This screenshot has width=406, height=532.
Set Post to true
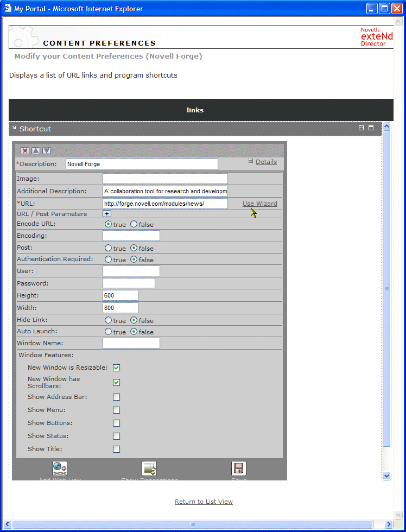(108, 248)
